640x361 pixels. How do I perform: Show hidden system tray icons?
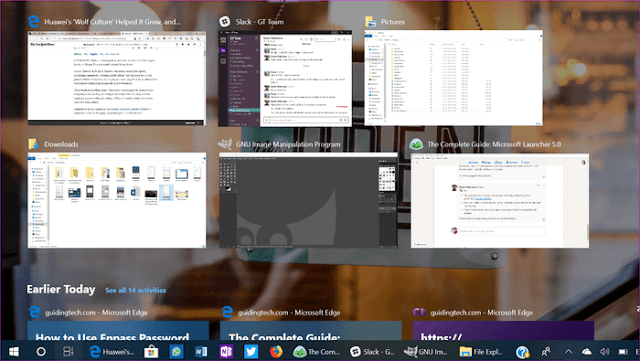click(568, 351)
